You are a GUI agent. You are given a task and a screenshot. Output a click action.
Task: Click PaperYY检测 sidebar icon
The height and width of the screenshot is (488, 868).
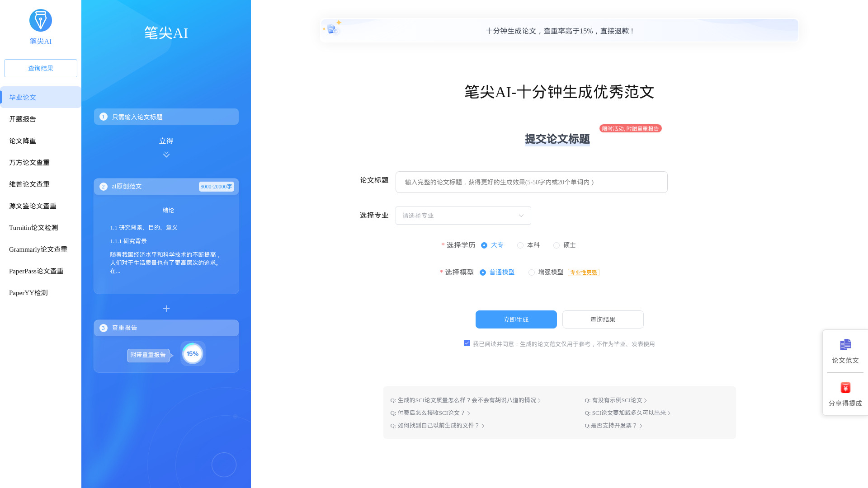(28, 292)
